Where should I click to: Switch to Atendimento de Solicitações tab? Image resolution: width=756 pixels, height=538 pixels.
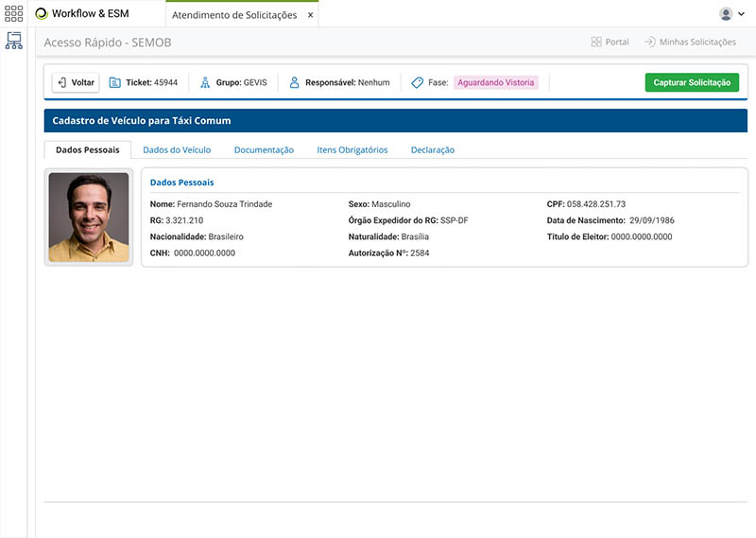pyautogui.click(x=234, y=15)
